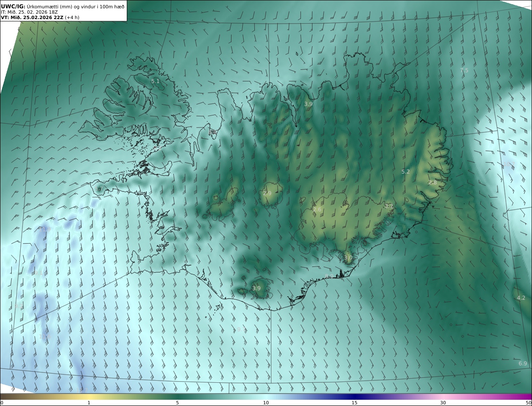This screenshot has height=406, width=532.
Task: Click the colour scale tick label 50
Action: (x=528, y=403)
